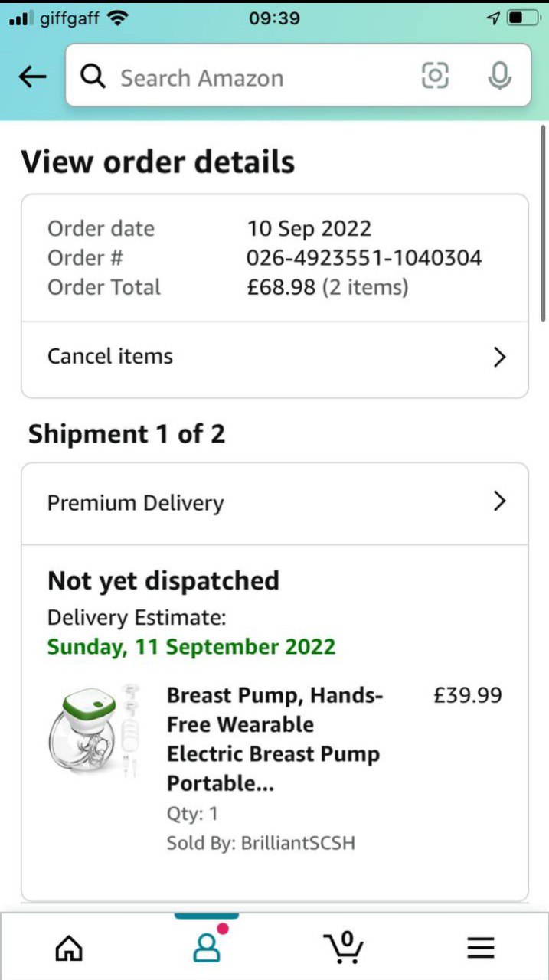Tap the battery indicator in status bar
Image resolution: width=549 pixels, height=980 pixels.
coord(524,18)
